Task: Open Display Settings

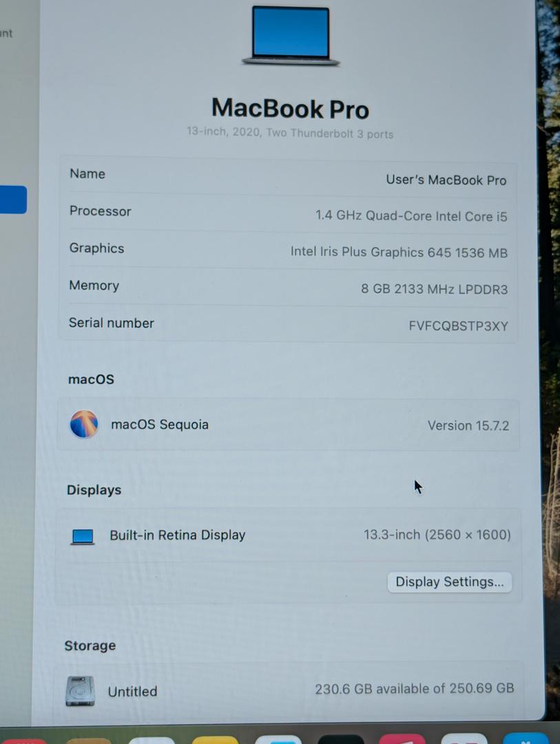Action: pyautogui.click(x=449, y=581)
